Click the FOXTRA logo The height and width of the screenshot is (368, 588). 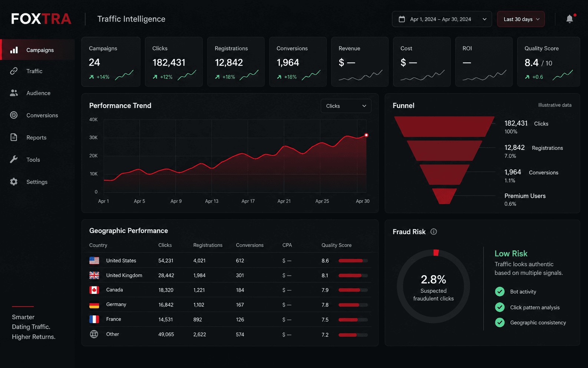tap(41, 19)
